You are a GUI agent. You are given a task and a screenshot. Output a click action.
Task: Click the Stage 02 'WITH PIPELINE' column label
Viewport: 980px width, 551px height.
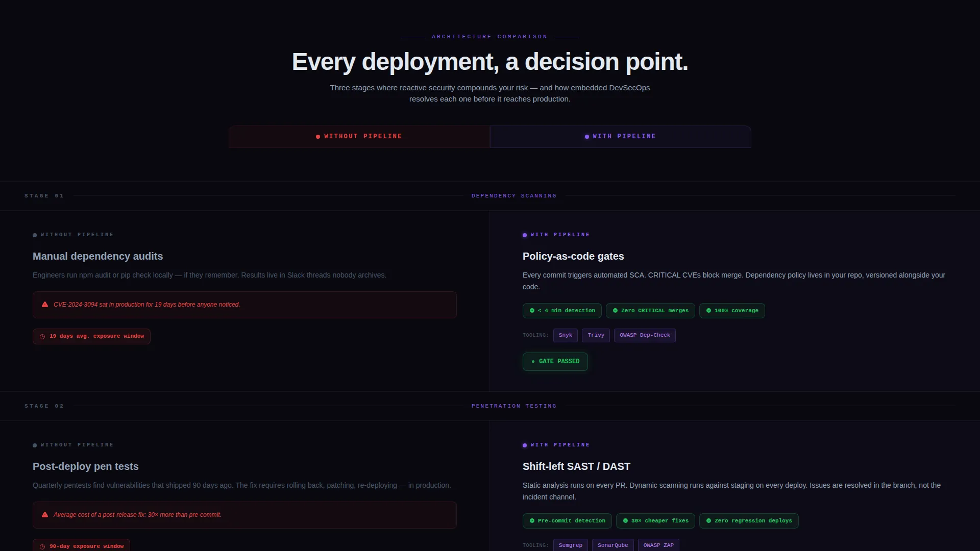coord(560,445)
